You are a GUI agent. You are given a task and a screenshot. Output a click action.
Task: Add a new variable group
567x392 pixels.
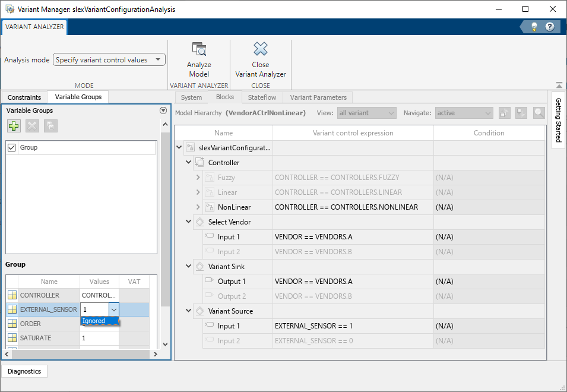[13, 125]
